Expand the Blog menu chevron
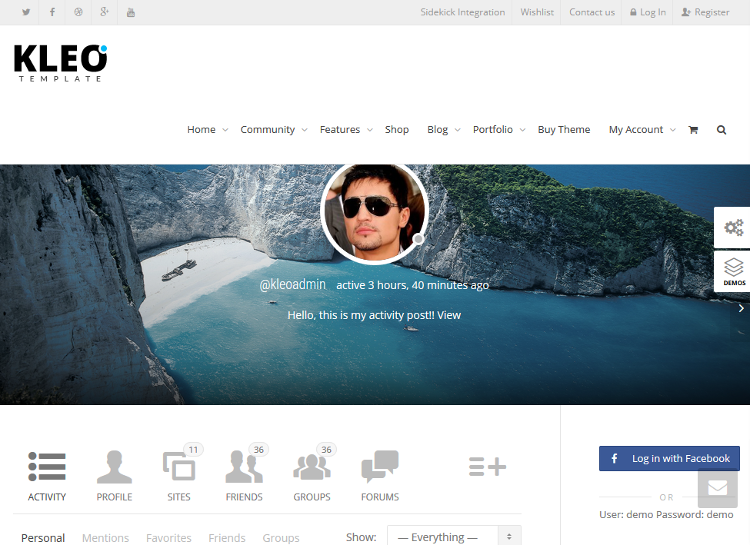The width and height of the screenshot is (750, 545). (457, 130)
